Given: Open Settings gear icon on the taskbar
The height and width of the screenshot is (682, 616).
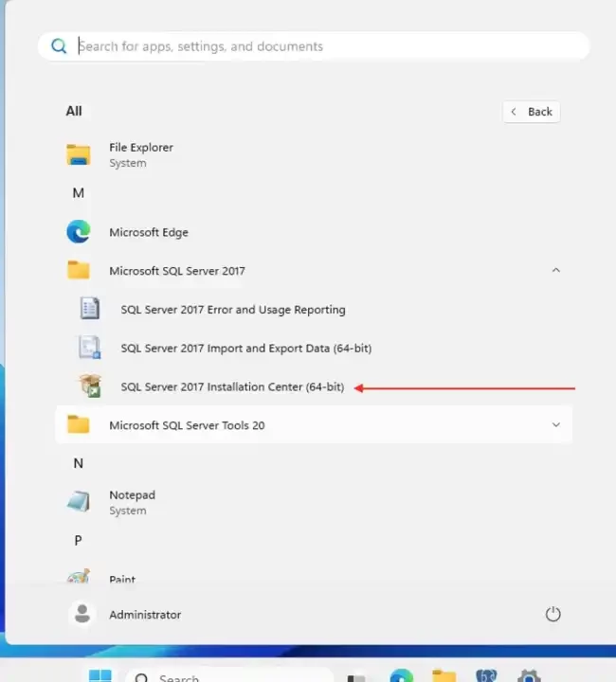Looking at the screenshot, I should (x=529, y=675).
